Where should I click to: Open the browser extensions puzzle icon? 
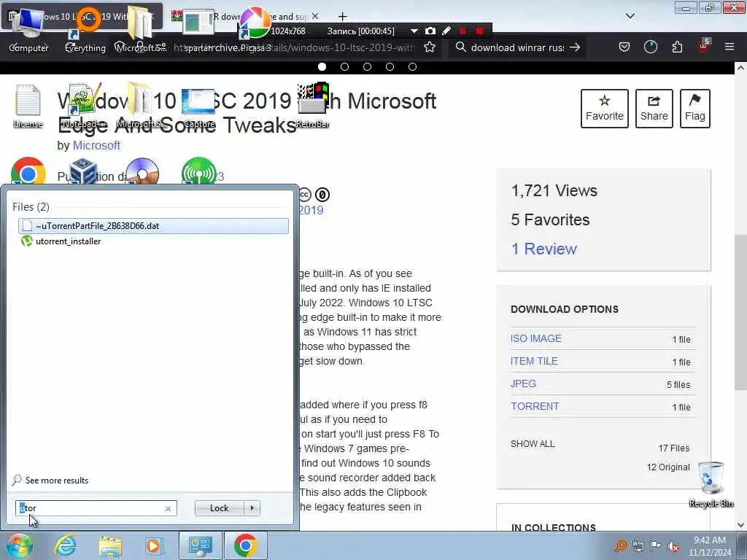677,47
